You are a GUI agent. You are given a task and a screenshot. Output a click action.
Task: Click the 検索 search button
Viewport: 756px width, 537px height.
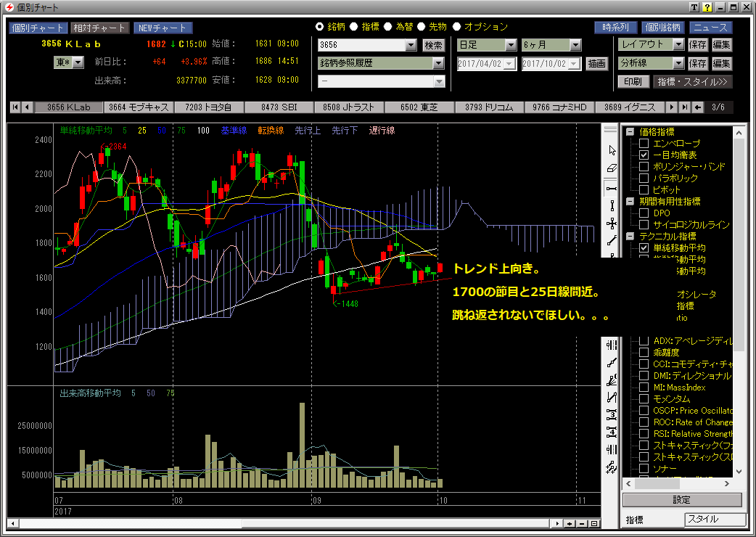pos(433,45)
